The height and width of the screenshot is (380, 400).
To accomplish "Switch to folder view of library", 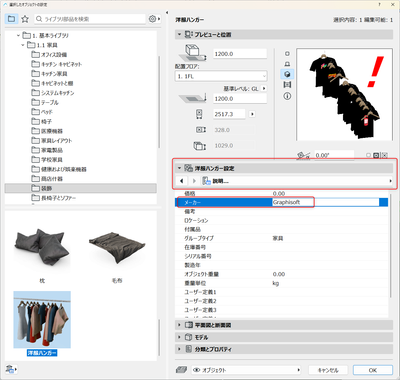I will 11,19.
